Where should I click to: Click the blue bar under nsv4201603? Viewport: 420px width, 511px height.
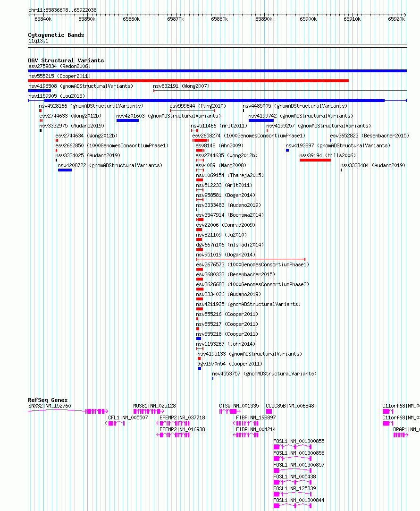tap(127, 120)
